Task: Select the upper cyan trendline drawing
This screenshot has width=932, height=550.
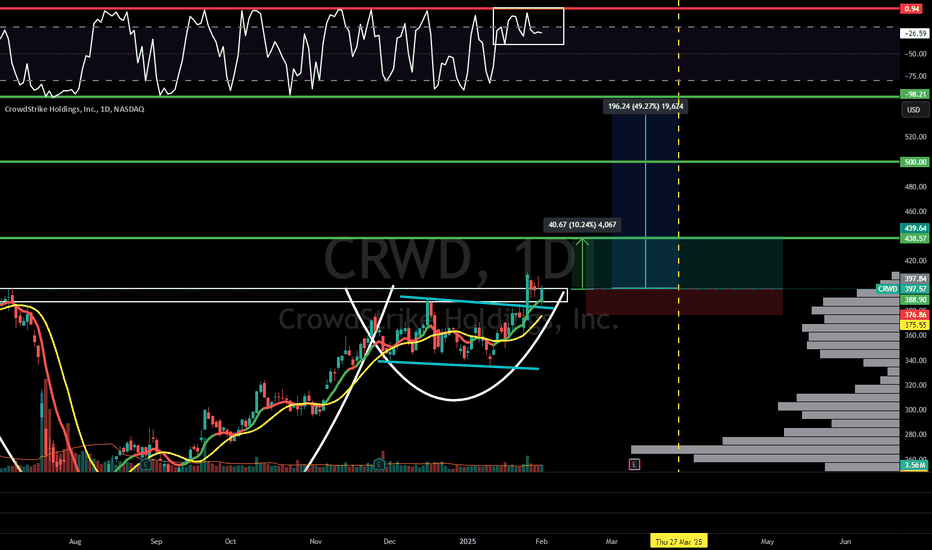Action: pos(476,302)
